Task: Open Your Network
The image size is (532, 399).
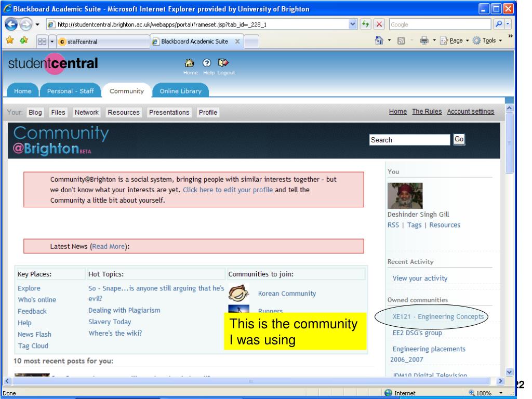Action: pyautogui.click(x=87, y=112)
